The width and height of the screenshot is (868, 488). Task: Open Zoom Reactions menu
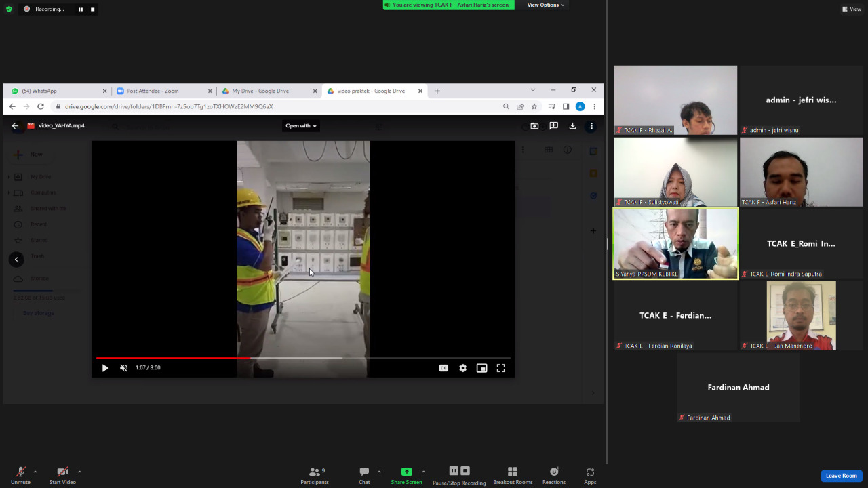pyautogui.click(x=554, y=475)
